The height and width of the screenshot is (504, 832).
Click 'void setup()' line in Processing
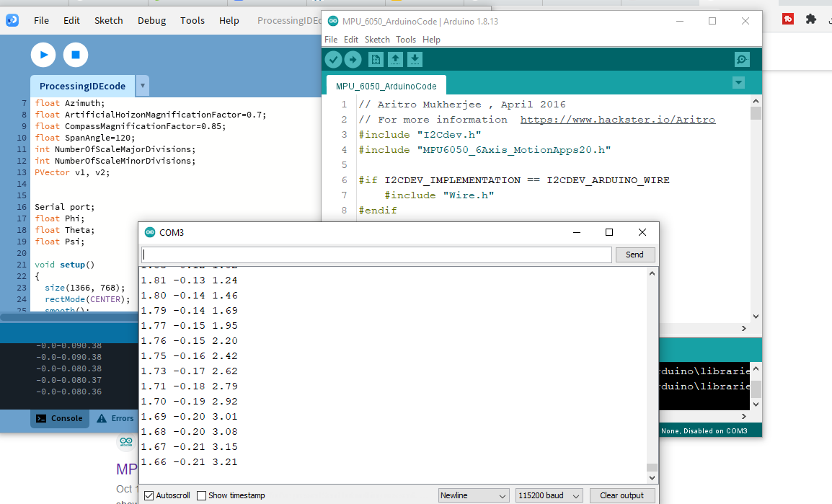pyautogui.click(x=65, y=265)
